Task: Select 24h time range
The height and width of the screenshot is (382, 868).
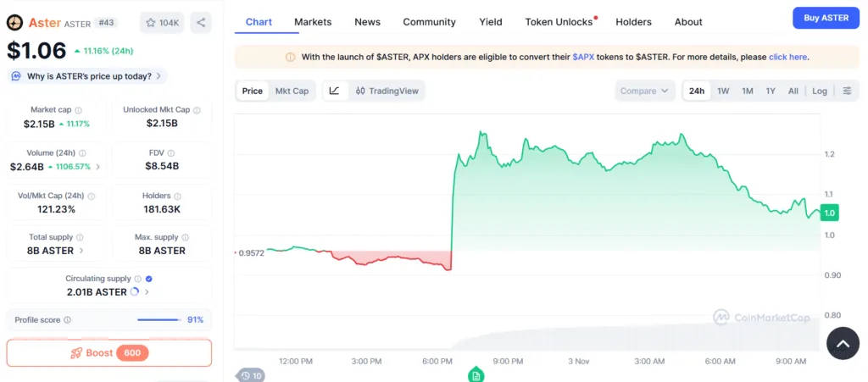Action: [697, 91]
